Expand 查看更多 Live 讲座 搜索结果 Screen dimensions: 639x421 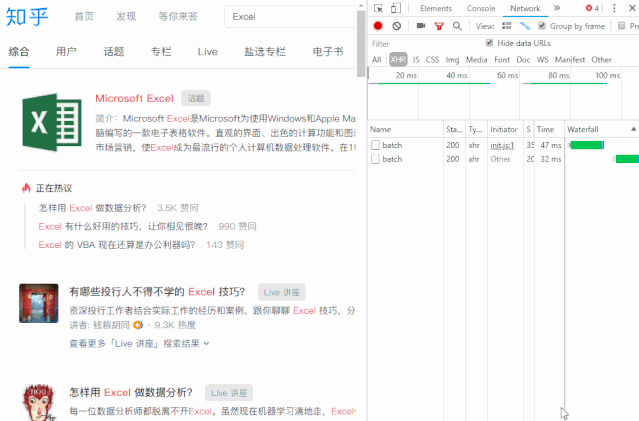[139, 344]
